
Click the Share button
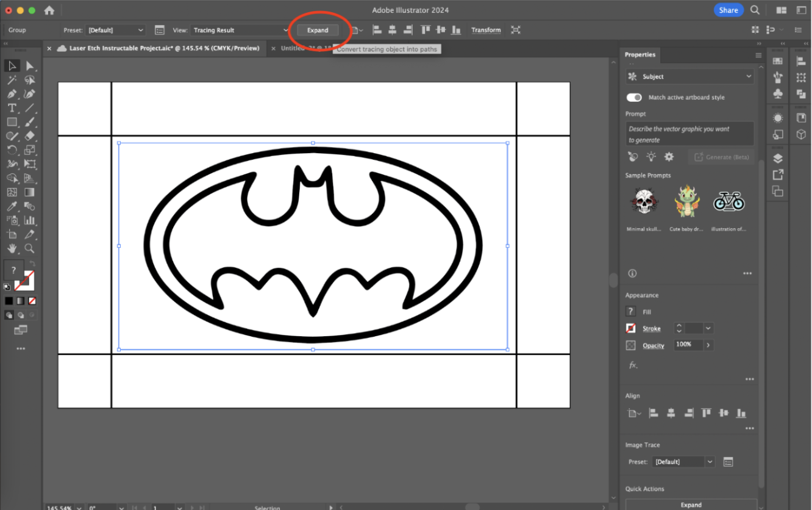728,10
